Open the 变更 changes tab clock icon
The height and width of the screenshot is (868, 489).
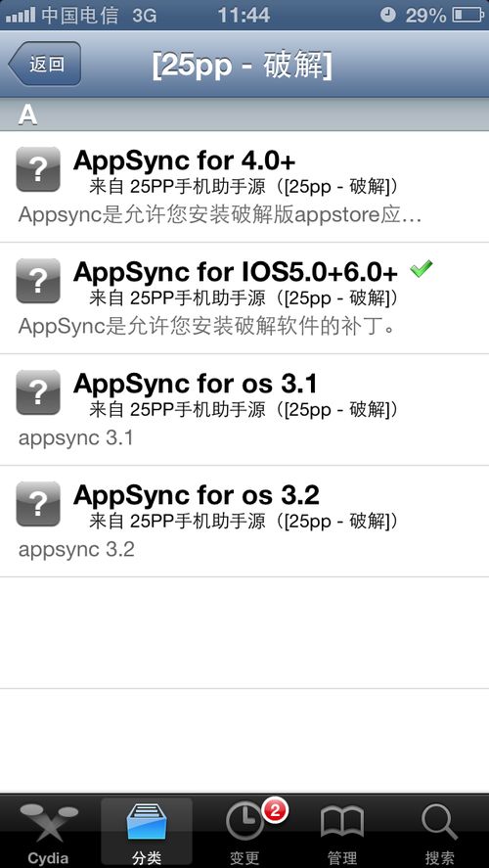pos(244,821)
